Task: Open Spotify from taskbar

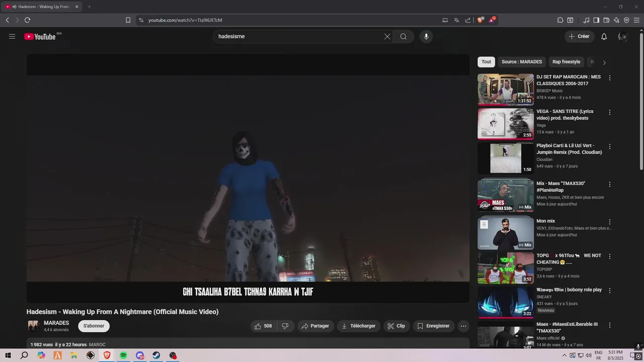Action: click(124, 355)
